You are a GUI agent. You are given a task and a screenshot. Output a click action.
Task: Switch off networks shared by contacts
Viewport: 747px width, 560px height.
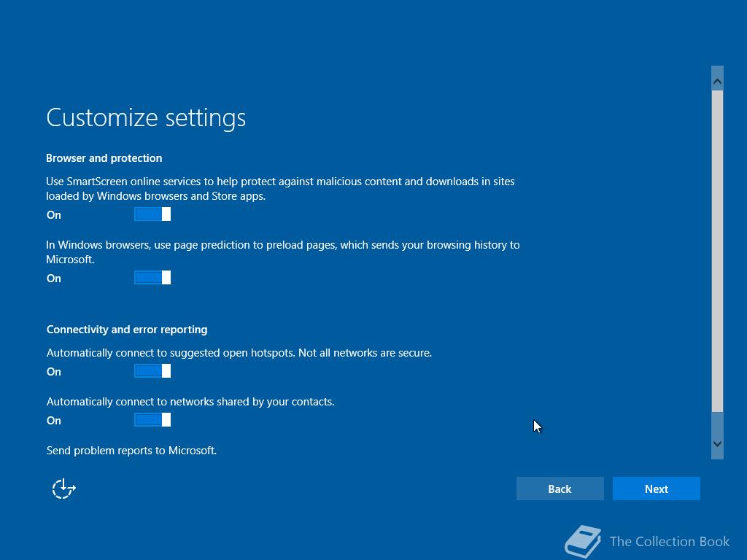coord(152,420)
